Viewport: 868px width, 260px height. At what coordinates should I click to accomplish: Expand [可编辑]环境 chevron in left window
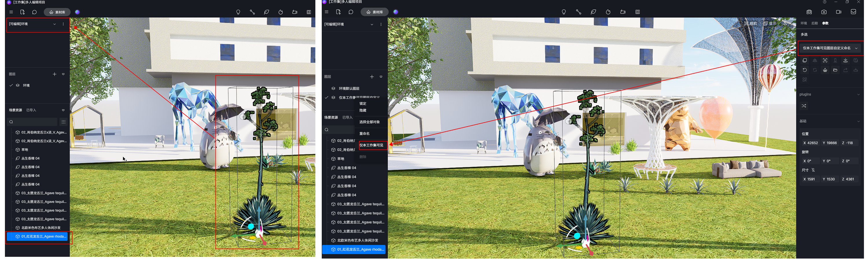(55, 24)
